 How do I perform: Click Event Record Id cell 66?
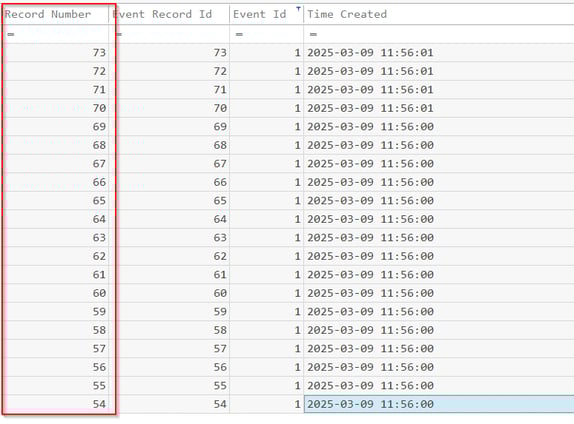[169, 182]
